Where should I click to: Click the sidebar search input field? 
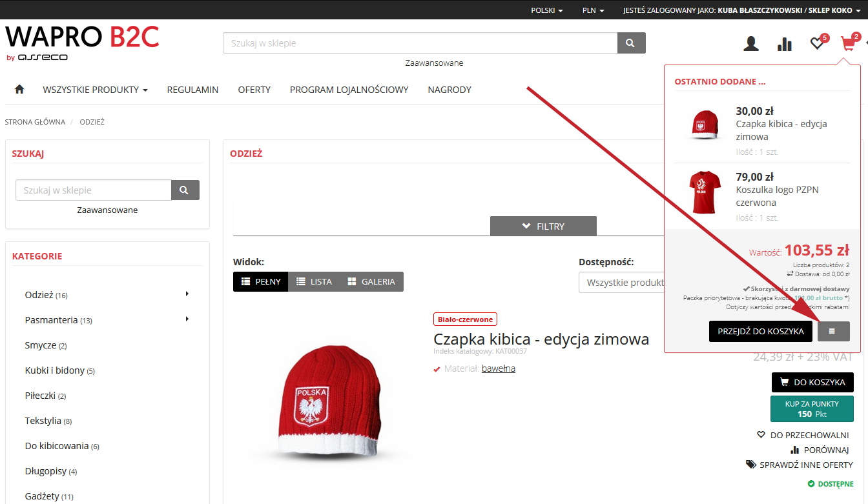tap(94, 190)
